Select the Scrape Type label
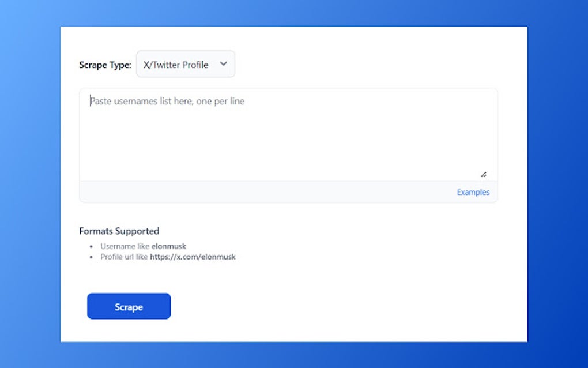The width and height of the screenshot is (588, 368). tap(105, 65)
